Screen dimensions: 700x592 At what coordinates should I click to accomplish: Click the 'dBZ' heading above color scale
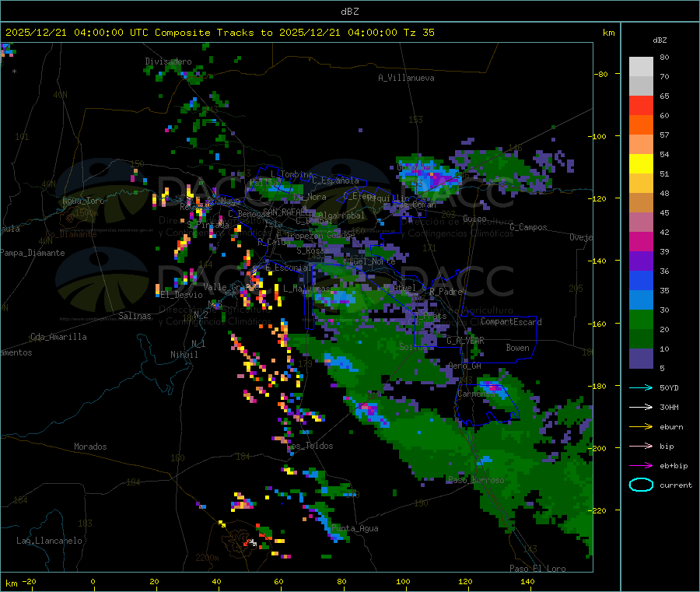(x=660, y=40)
